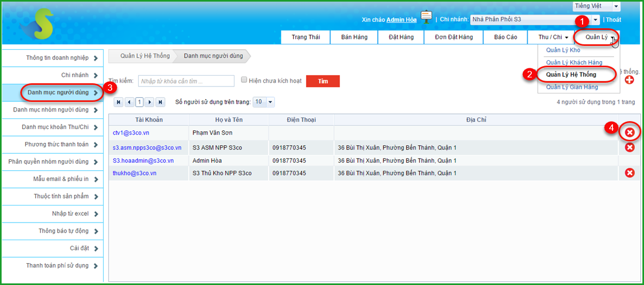Switch to the Báo Cáo tab

tap(505, 37)
